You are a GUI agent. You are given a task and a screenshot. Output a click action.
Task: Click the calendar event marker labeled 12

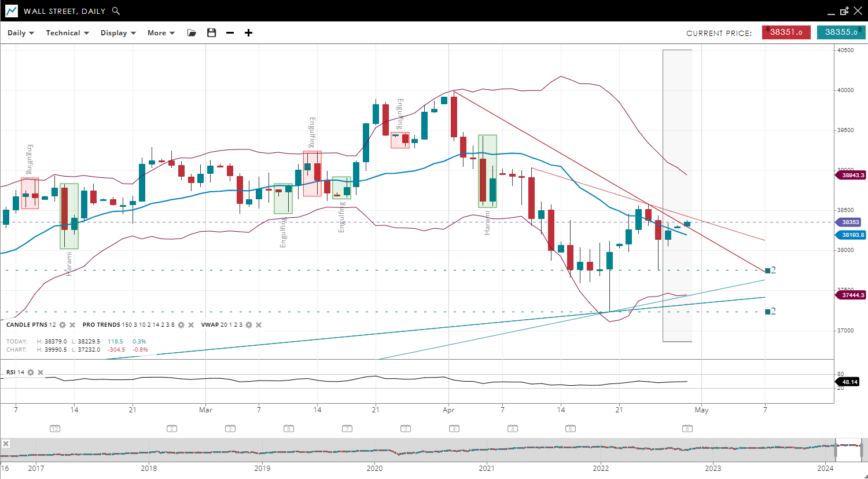(x=55, y=429)
